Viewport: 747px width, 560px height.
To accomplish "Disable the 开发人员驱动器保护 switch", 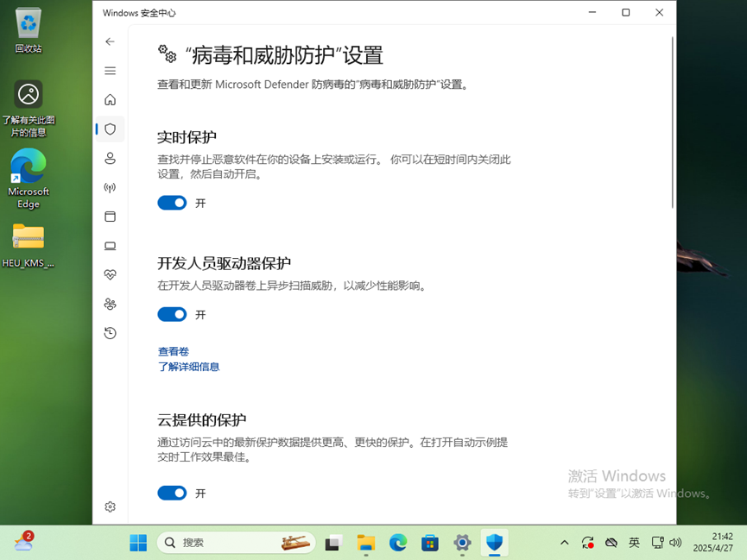I will click(172, 315).
